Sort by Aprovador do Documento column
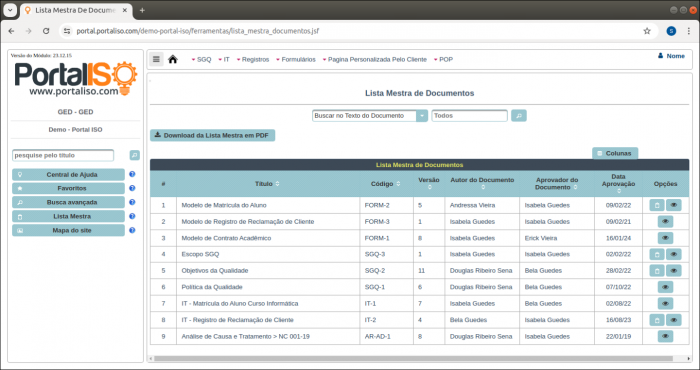Viewport: 700px width, 370px height. 575,187
